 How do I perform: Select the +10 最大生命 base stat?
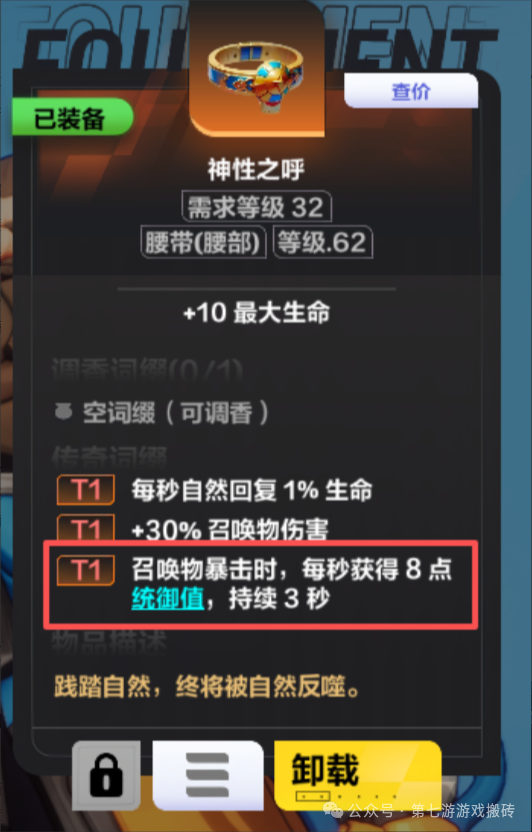(257, 313)
